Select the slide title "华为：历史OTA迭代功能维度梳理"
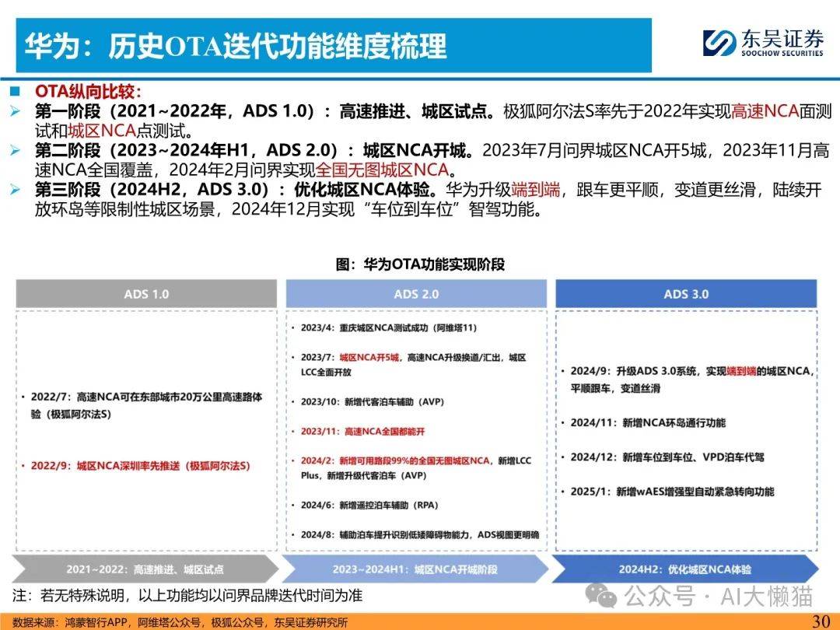The width and height of the screenshot is (840, 630). pos(236,46)
